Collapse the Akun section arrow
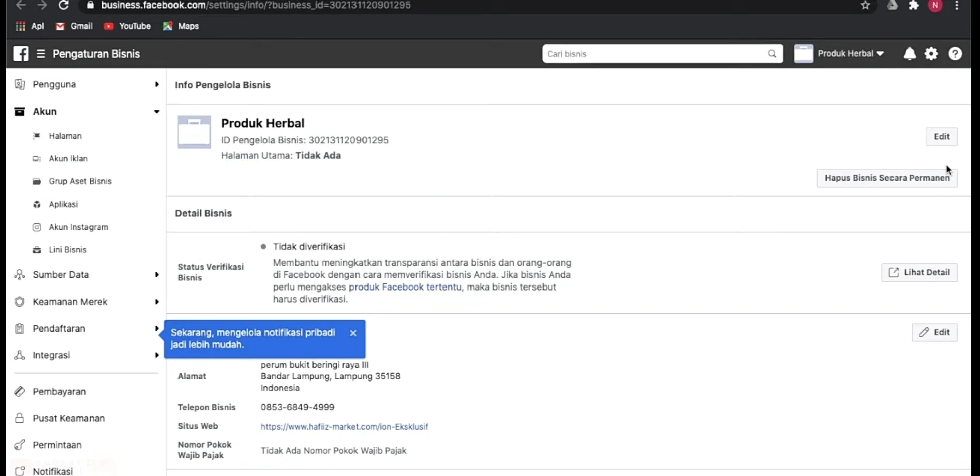The image size is (980, 476). click(x=157, y=112)
